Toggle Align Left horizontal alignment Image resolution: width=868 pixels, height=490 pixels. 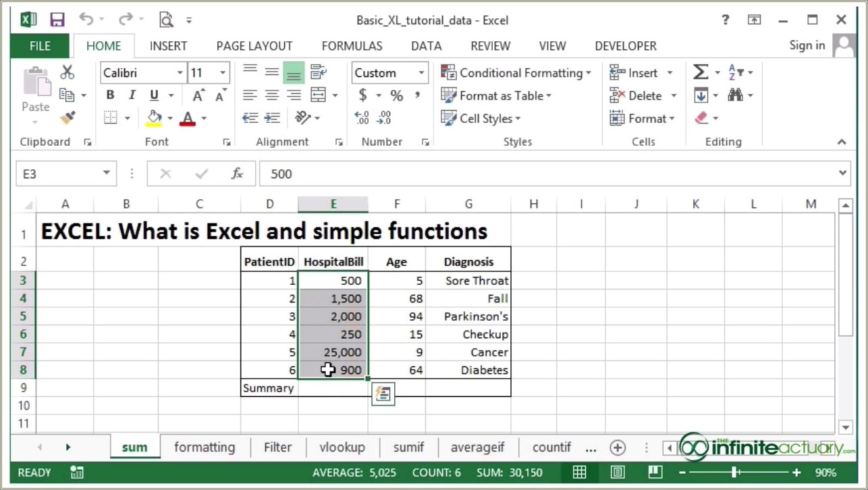(x=250, y=95)
